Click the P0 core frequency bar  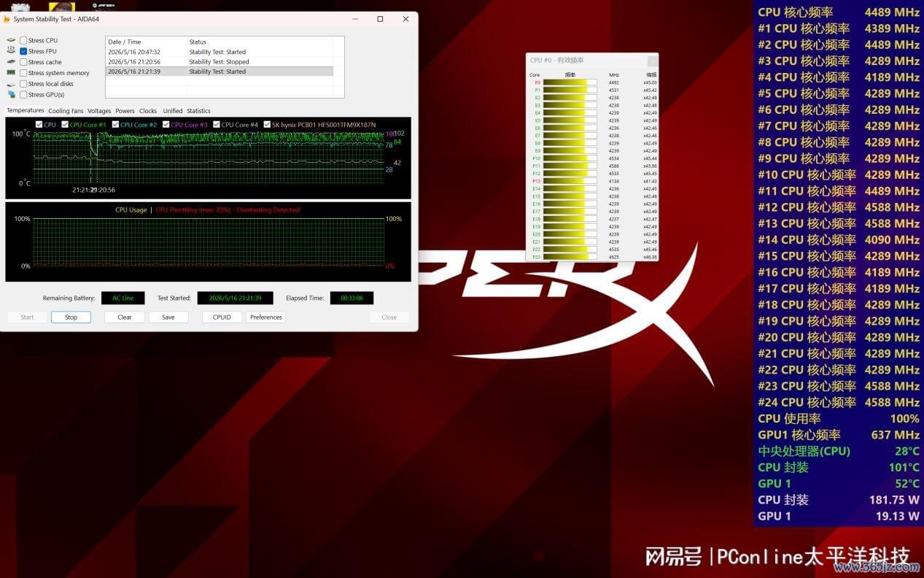[570, 82]
